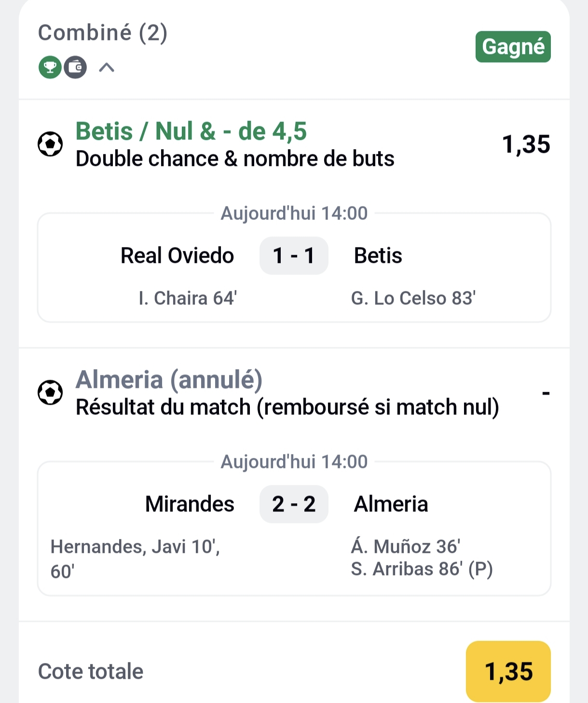Tap the G. Lo Celso 83' goal scorer

pos(413,298)
